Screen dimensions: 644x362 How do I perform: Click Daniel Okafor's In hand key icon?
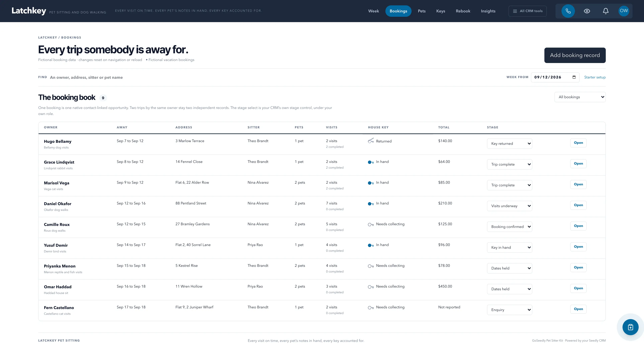coord(371,204)
